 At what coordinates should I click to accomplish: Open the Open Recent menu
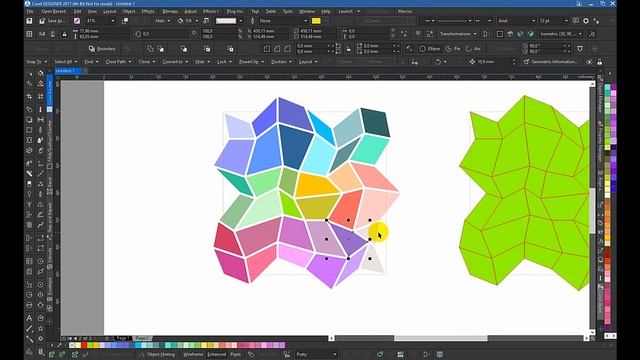[53, 11]
